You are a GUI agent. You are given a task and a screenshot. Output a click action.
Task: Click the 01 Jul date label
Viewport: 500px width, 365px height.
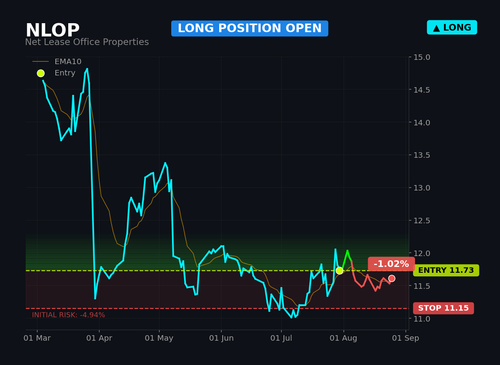pos(281,338)
